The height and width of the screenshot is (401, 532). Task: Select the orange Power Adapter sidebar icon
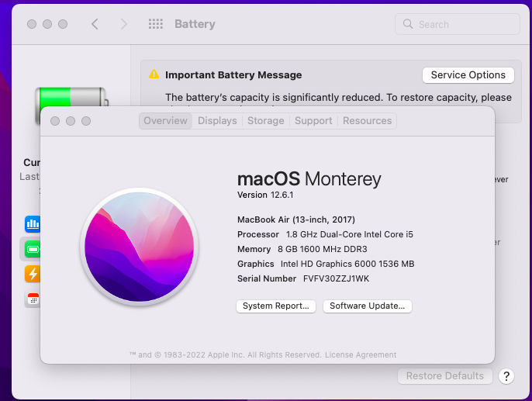(33, 274)
